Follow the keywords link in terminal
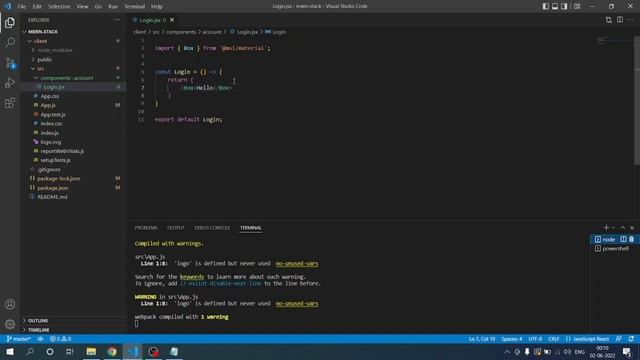 click(192, 277)
